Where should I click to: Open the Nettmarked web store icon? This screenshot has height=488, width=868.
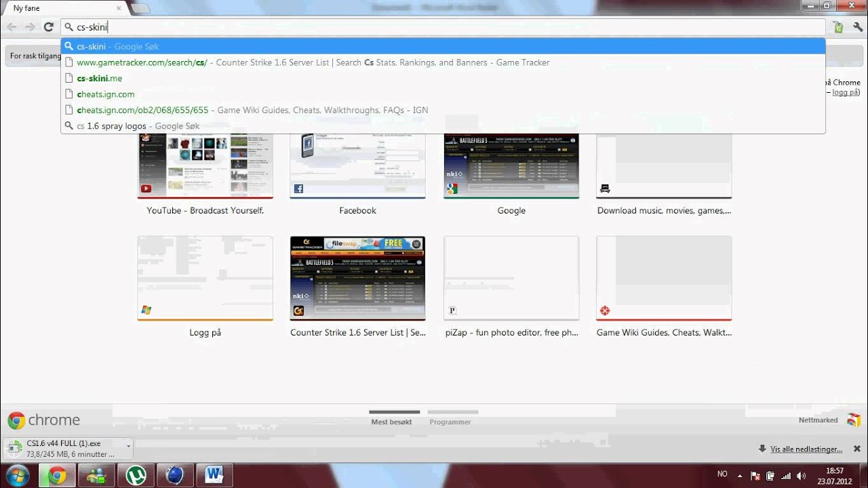(x=853, y=420)
